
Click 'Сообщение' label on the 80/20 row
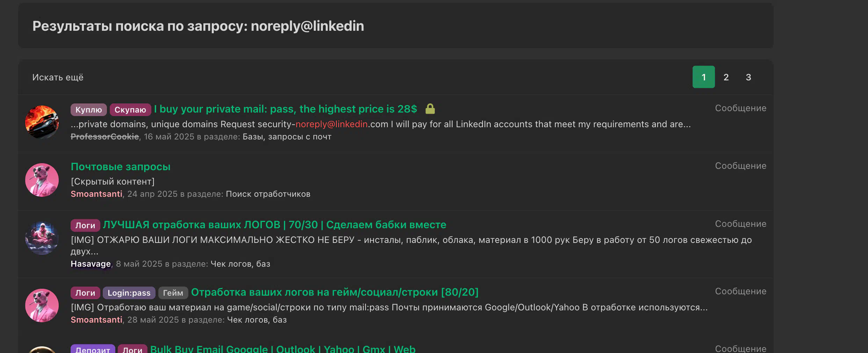[740, 291]
